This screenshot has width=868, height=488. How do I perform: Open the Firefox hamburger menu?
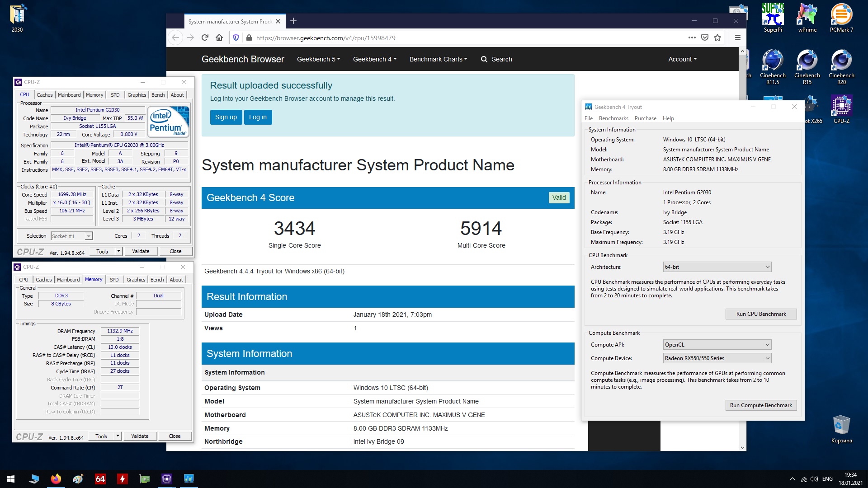pyautogui.click(x=737, y=38)
